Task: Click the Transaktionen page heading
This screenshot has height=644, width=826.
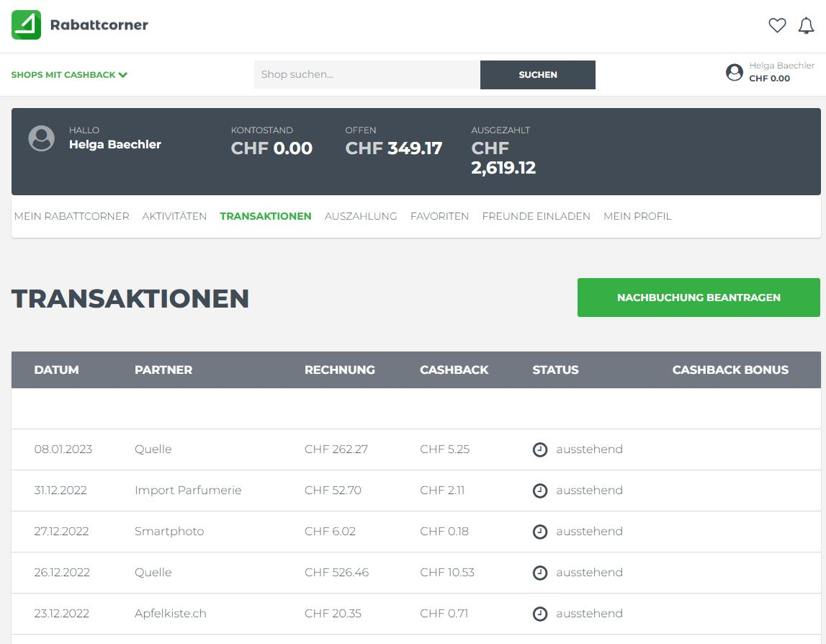Action: coord(130,299)
